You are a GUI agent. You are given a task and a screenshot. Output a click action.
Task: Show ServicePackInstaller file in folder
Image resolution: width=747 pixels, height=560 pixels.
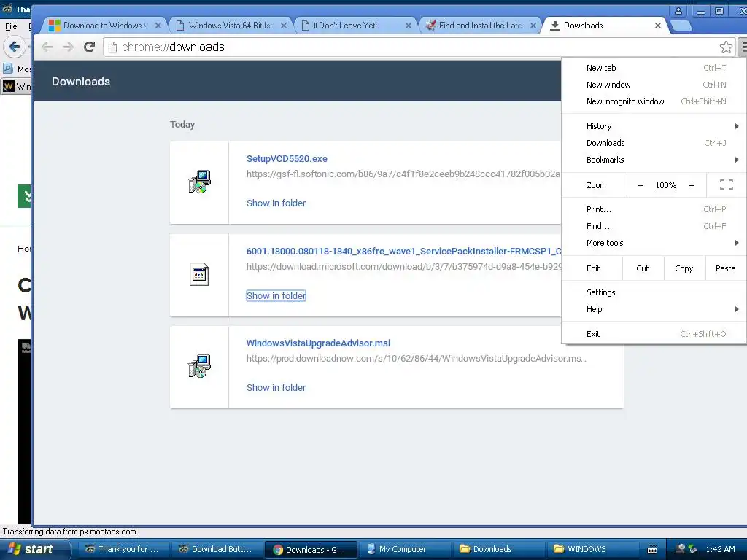[276, 296]
